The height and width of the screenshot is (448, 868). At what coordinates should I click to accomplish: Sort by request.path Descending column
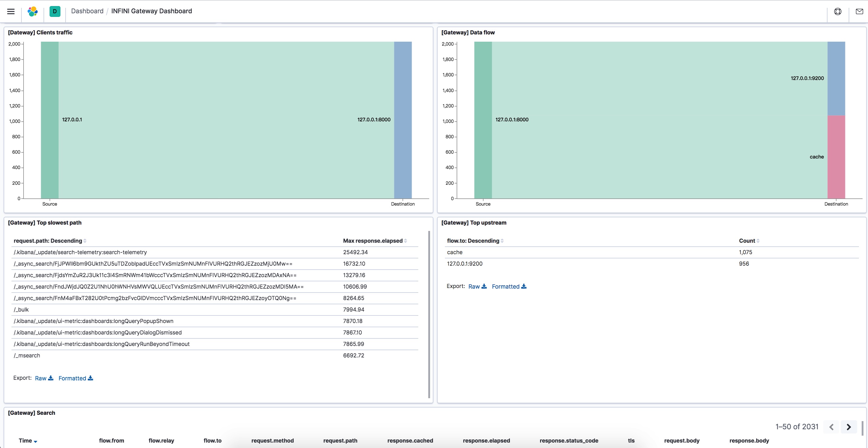[x=50, y=241]
